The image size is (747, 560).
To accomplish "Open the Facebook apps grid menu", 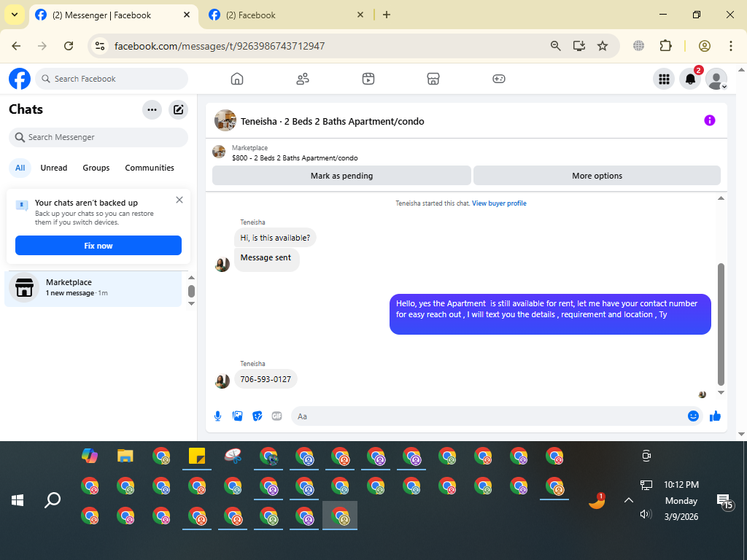I will coord(664,79).
